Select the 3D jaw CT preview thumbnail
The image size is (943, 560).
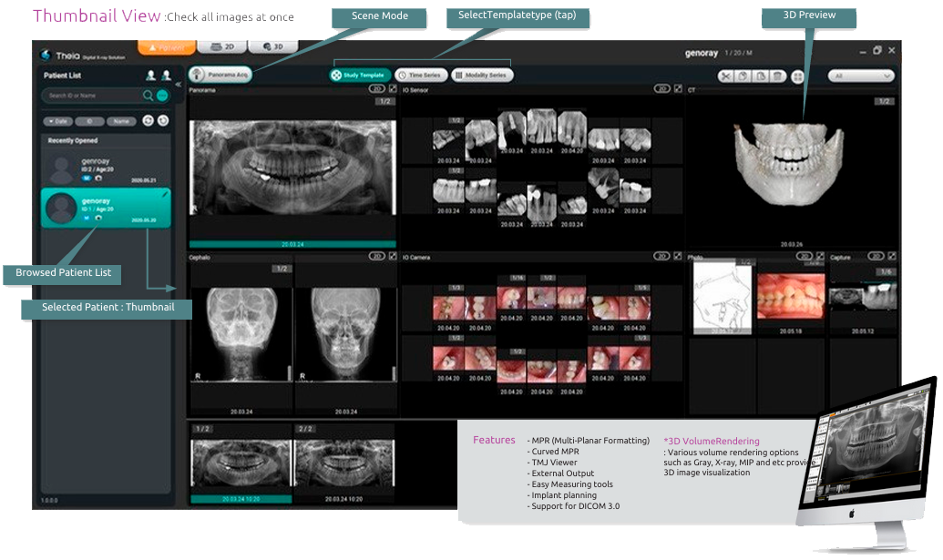[x=791, y=164]
